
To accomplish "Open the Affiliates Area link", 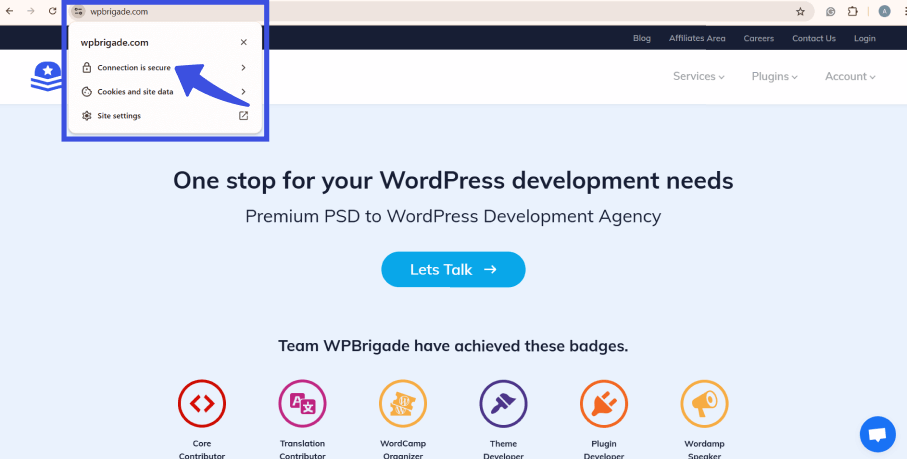I will [697, 38].
